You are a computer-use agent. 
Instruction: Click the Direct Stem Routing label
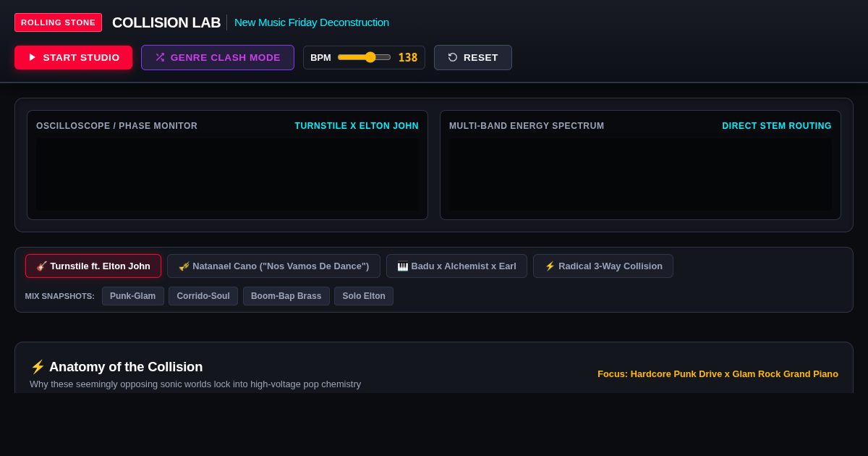point(777,126)
